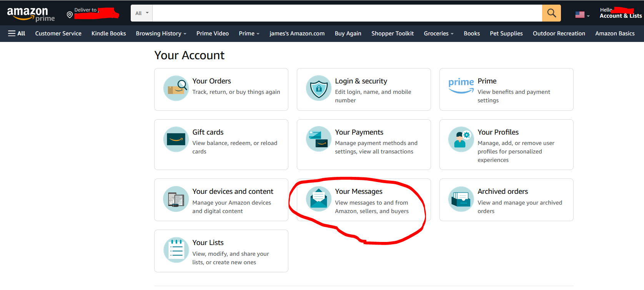Open the Your Payments heading link

[359, 132]
